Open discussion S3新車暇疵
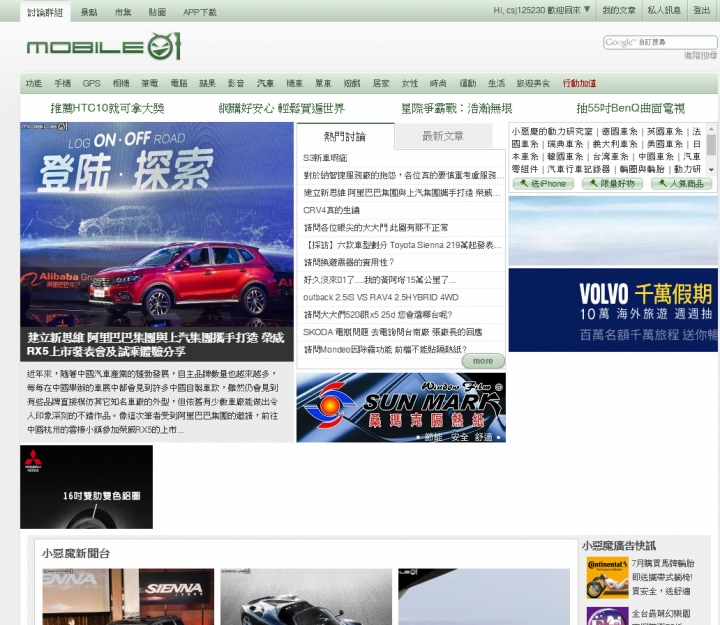This screenshot has height=625, width=720. point(325,158)
